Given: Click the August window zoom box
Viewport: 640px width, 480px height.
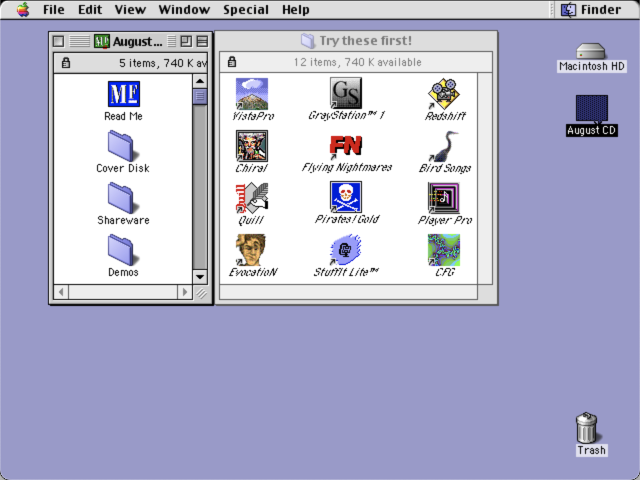Looking at the screenshot, I should 187,41.
